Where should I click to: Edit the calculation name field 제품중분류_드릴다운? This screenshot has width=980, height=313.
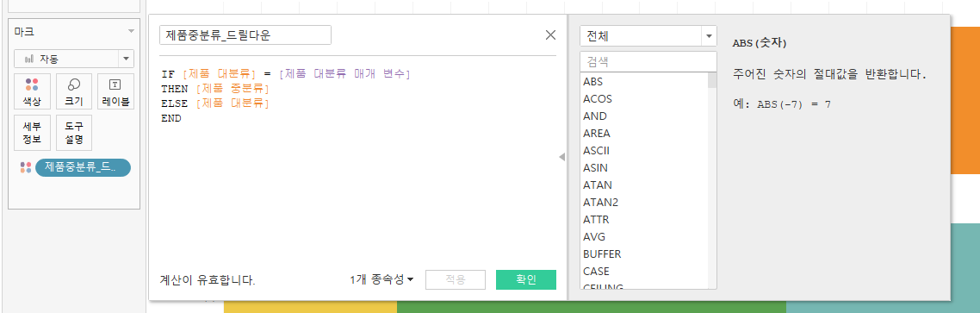click(245, 35)
